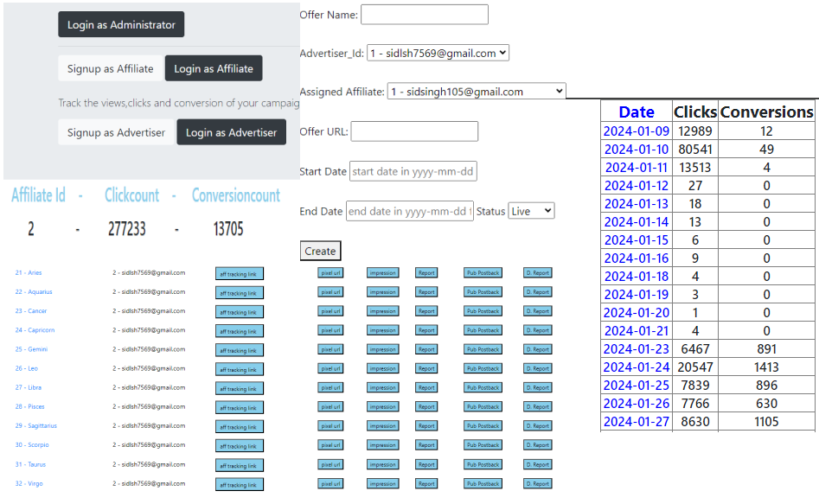Click into the Start Date field
Viewport: 819px width, 504px height.
pos(413,171)
